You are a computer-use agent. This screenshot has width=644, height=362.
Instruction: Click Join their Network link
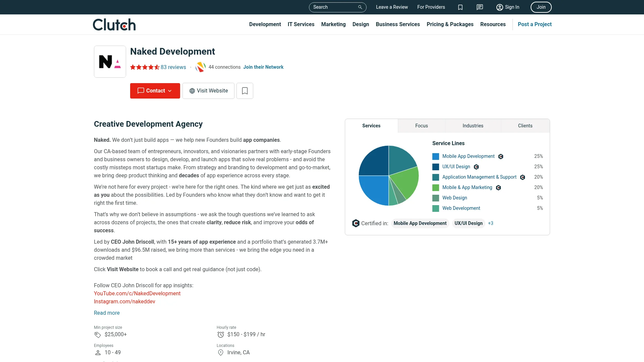pos(263,67)
